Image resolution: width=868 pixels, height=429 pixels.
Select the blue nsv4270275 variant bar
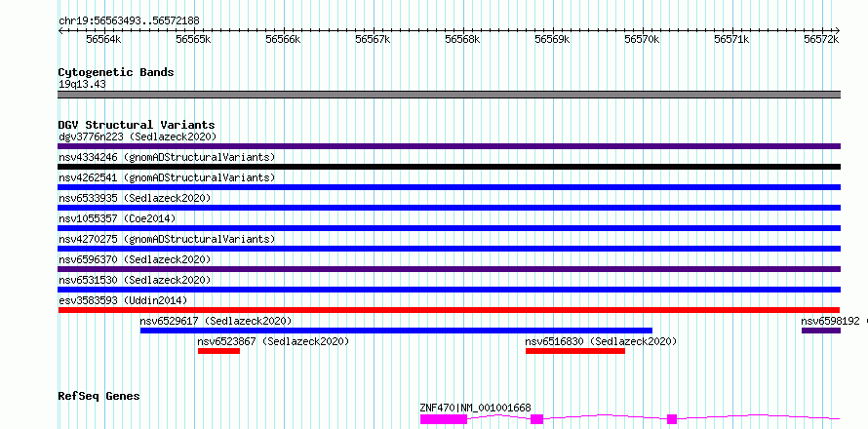[449, 249]
